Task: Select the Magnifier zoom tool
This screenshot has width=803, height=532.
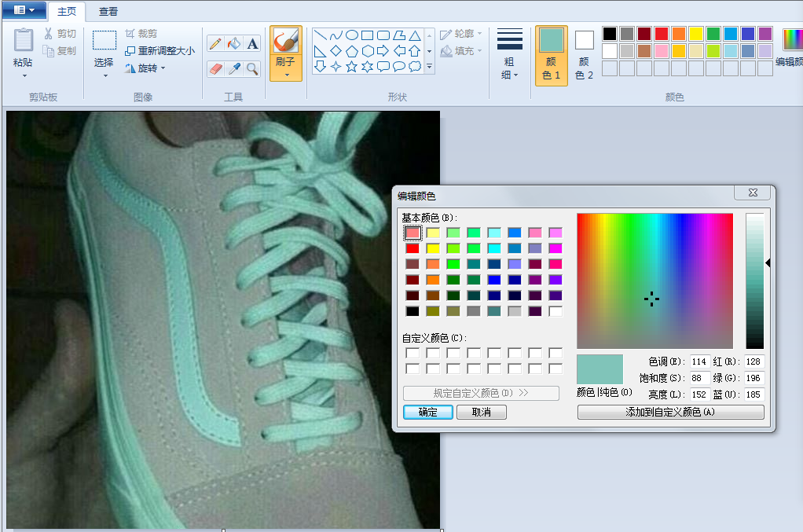Action: 252,69
